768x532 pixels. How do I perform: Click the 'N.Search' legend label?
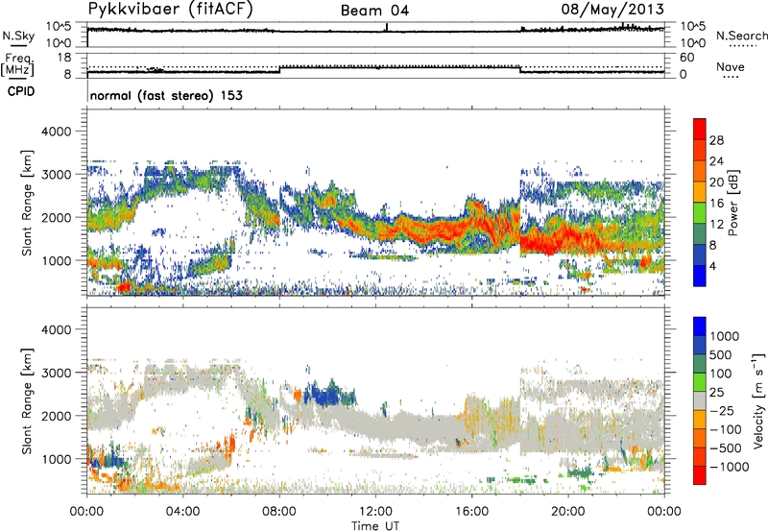click(x=741, y=36)
